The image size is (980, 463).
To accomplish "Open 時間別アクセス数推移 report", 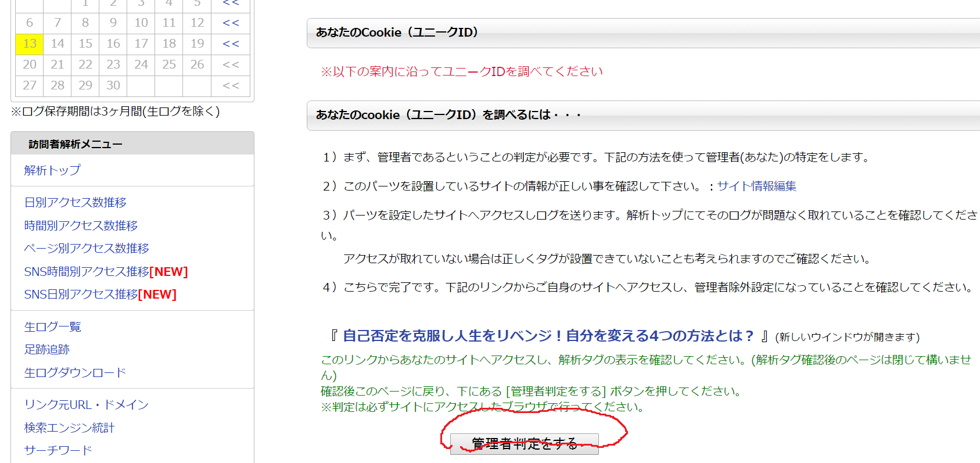I will point(81,225).
